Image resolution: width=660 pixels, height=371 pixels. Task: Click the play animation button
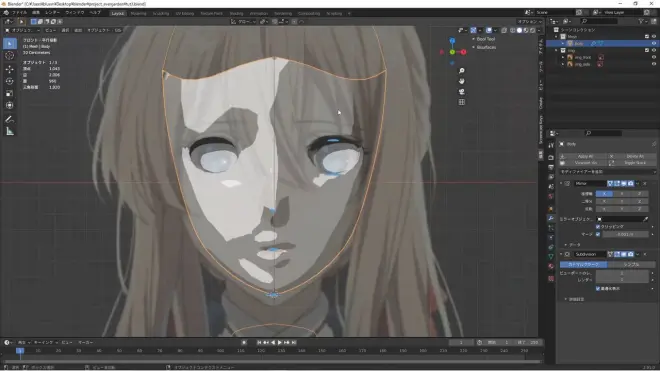[280, 342]
